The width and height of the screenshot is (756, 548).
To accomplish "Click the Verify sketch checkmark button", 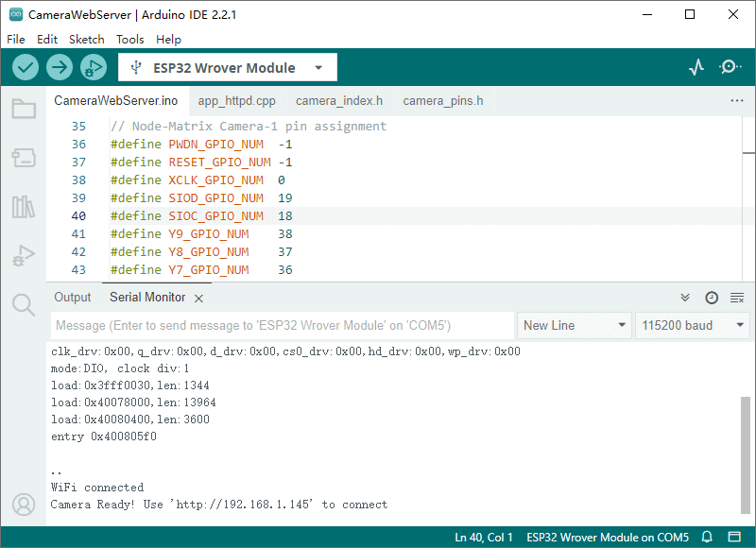I will pos(26,67).
